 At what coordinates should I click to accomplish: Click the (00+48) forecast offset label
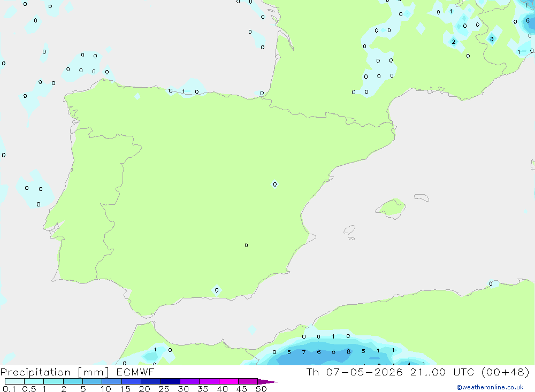click(x=506, y=372)
